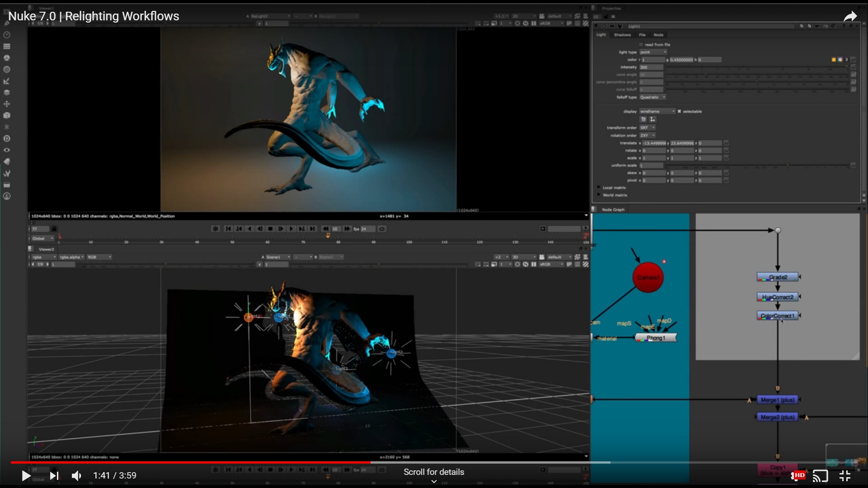The width and height of the screenshot is (868, 488).
Task: Enable the read from file checkbox
Action: click(641, 45)
